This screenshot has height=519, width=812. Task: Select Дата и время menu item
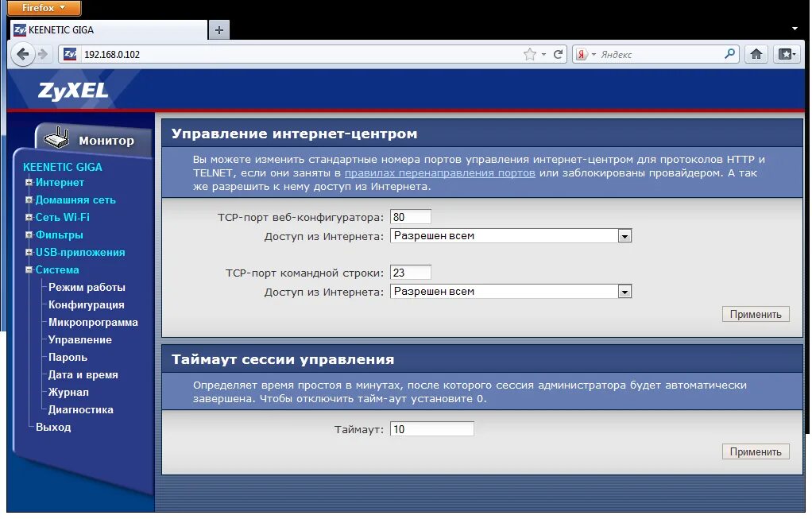[x=83, y=375]
